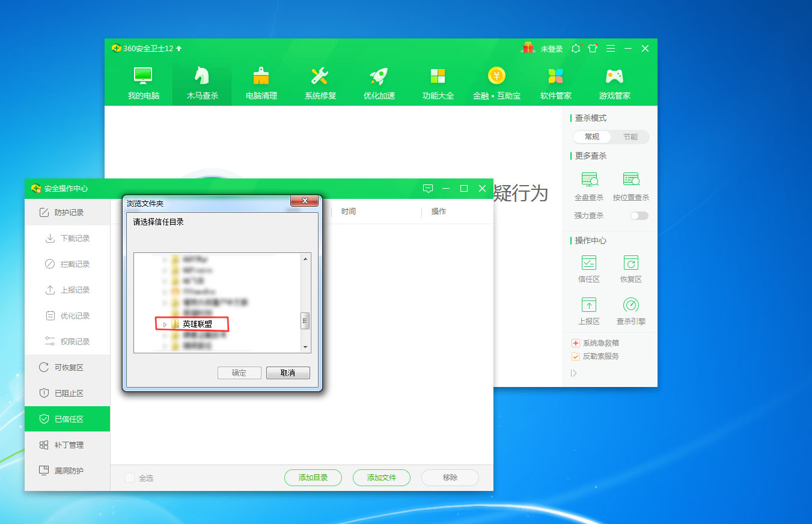Open 下载记录 in the sidebar
812x524 pixels.
67,238
